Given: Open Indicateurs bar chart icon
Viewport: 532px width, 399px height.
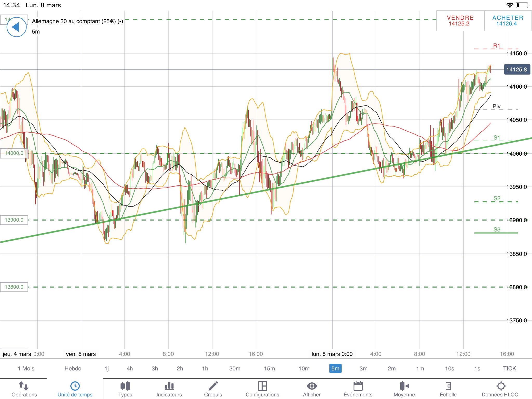Looking at the screenshot, I should click(x=169, y=386).
